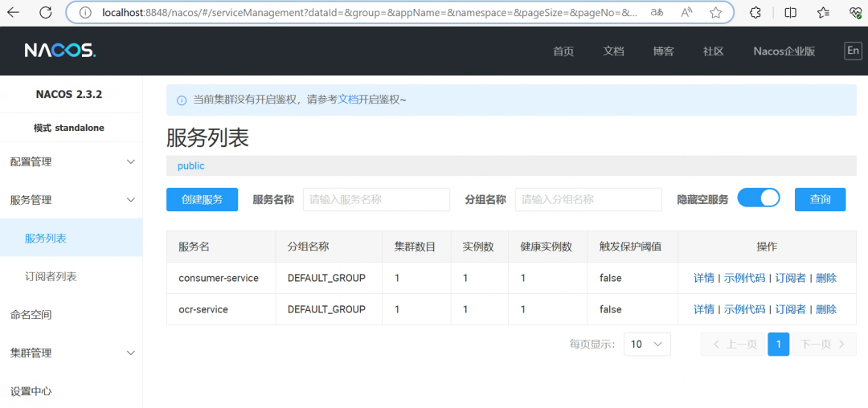Click the 健康实例数 column header
This screenshot has height=408, width=868.
[546, 247]
